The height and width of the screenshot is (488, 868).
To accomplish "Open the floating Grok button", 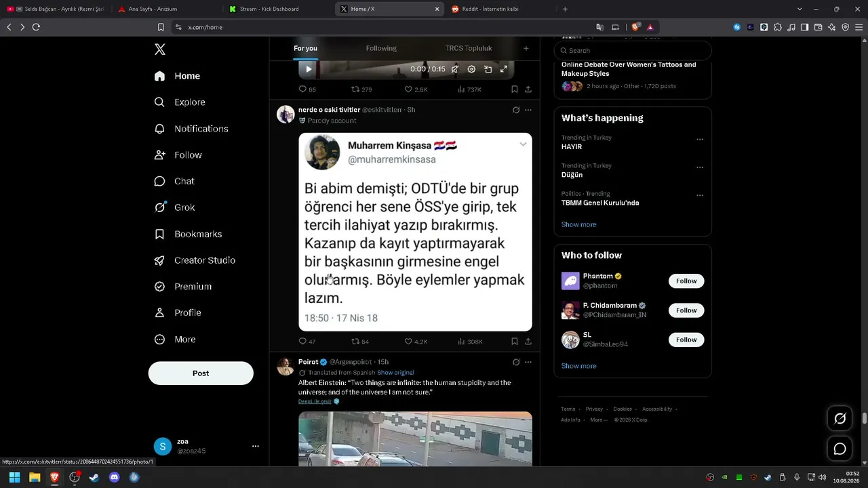I will pos(840,419).
